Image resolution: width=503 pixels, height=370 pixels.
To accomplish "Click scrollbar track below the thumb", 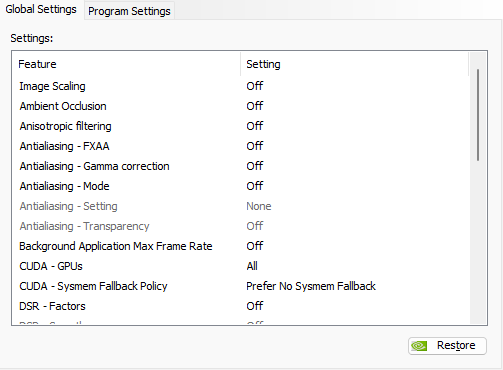I will pos(478,242).
